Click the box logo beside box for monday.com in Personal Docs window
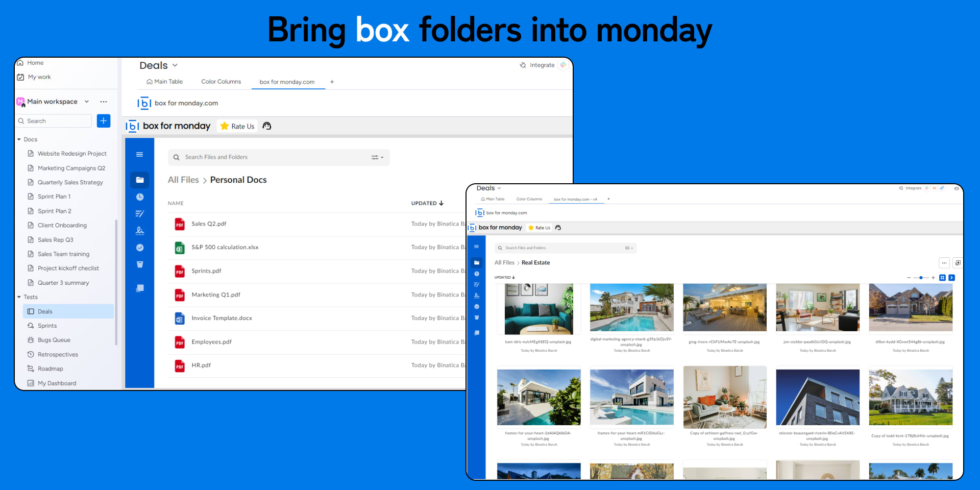Image resolution: width=980 pixels, height=490 pixels. (x=144, y=103)
